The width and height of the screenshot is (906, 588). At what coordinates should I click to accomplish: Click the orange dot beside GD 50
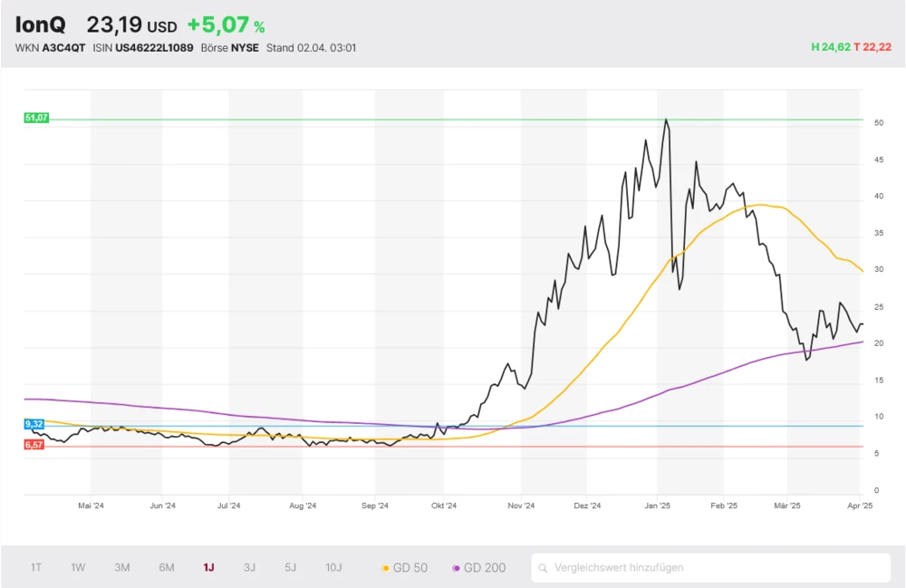(386, 569)
